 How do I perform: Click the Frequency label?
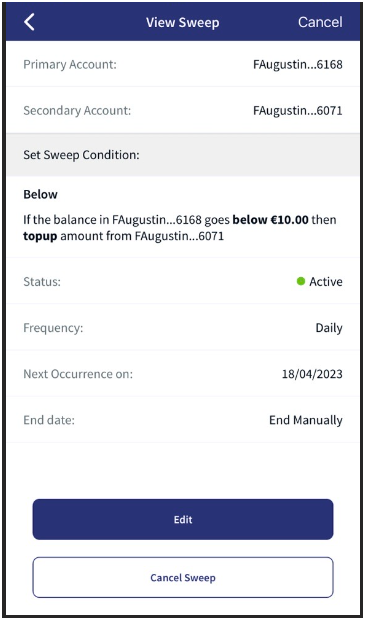point(53,328)
